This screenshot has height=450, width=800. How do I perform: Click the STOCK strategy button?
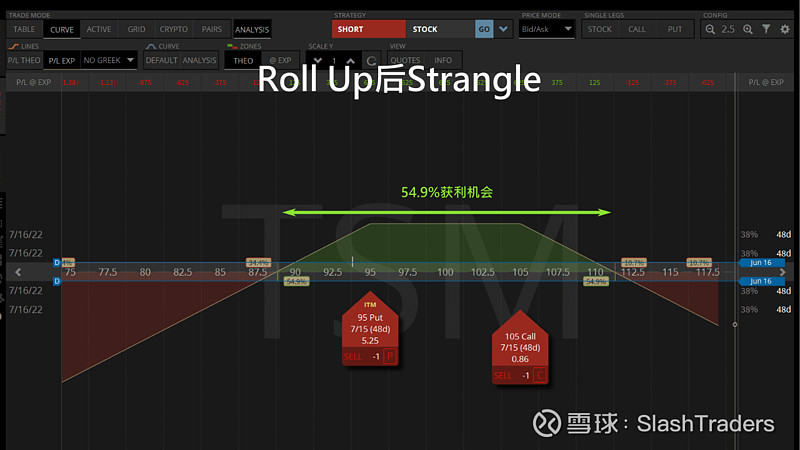pyautogui.click(x=440, y=29)
